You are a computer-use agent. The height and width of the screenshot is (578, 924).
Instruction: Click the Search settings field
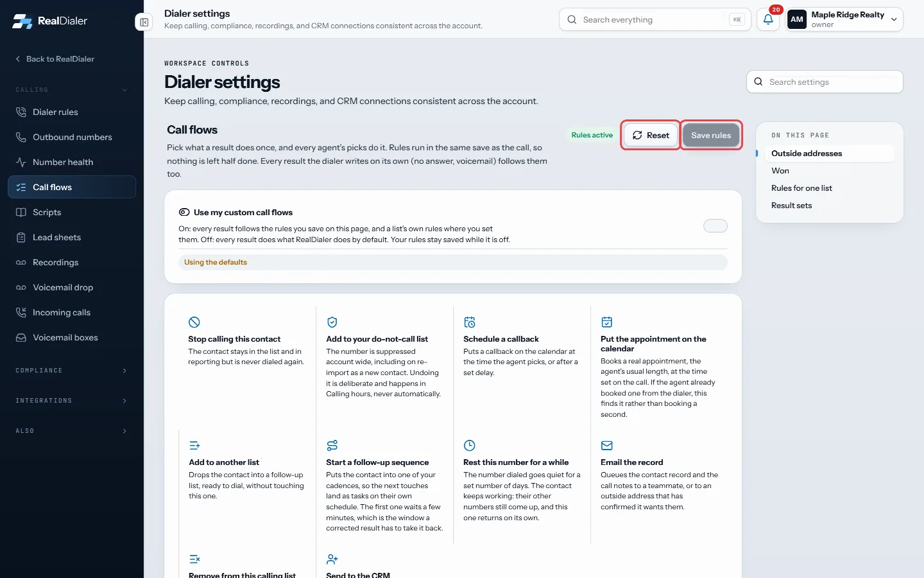(825, 82)
